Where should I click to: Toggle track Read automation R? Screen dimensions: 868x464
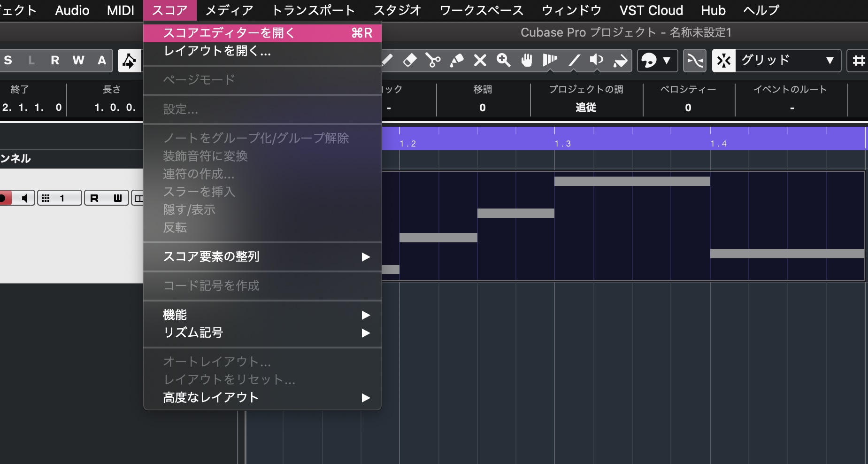pos(94,198)
